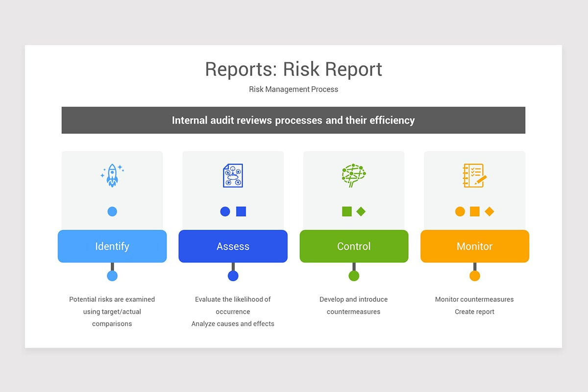Toggle the orange circle above the Monitor button

[460, 211]
